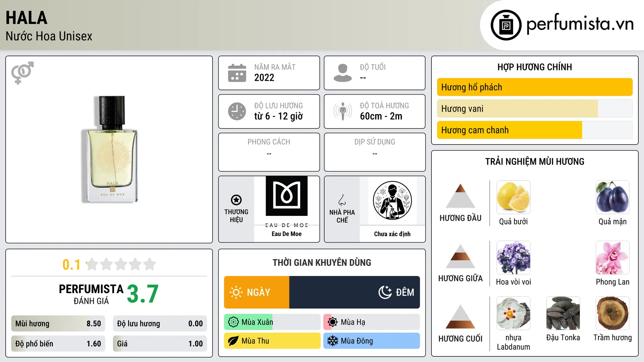Click the leaf icon for Mùa Thu
The image size is (644, 362).
pyautogui.click(x=233, y=341)
